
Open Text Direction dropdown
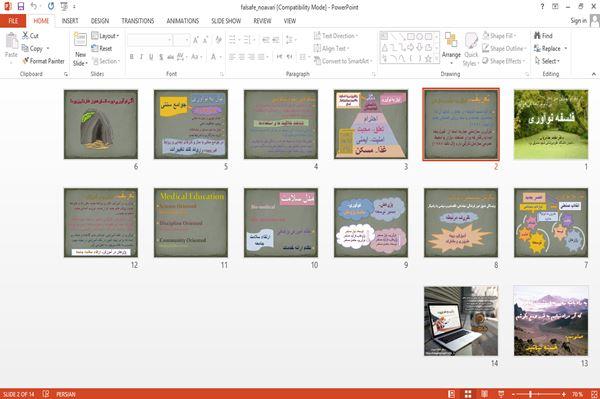(x=336, y=36)
